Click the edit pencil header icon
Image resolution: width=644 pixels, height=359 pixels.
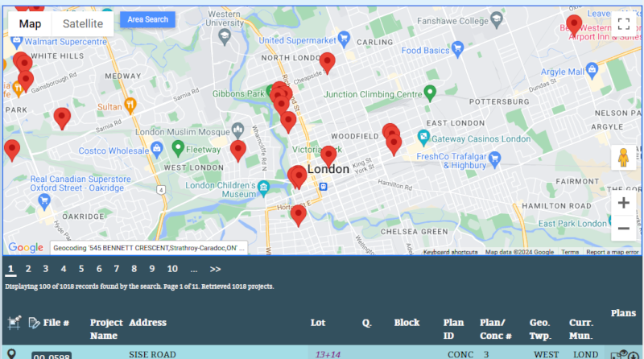pyautogui.click(x=34, y=323)
